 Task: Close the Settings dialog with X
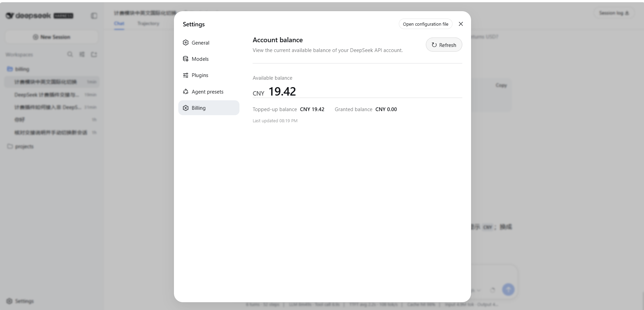point(461,24)
